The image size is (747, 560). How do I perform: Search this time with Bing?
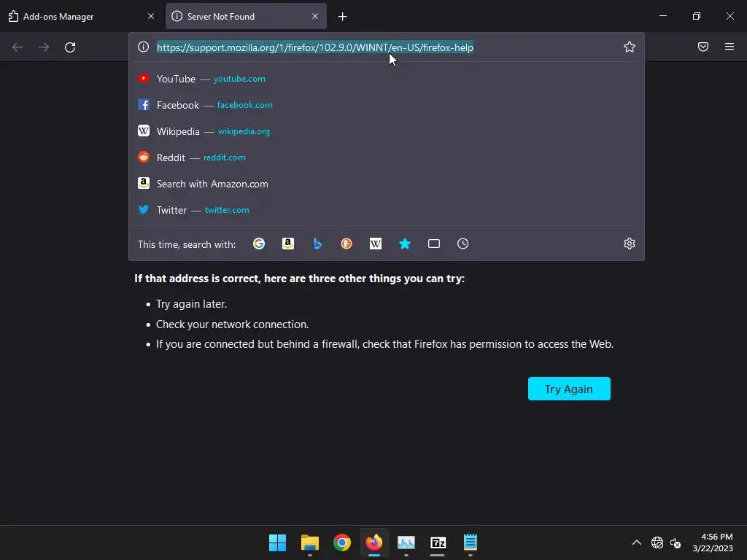click(317, 244)
